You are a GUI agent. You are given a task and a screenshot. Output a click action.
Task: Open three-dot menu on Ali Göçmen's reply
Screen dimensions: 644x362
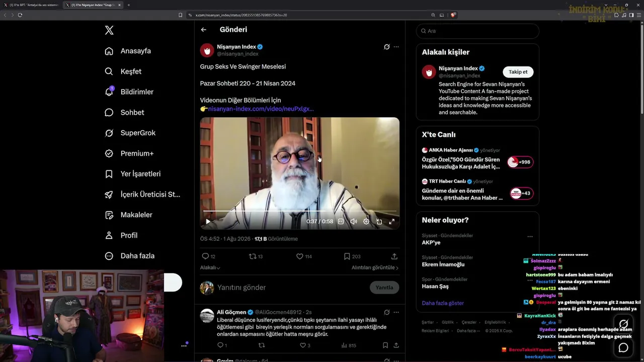pos(396,312)
